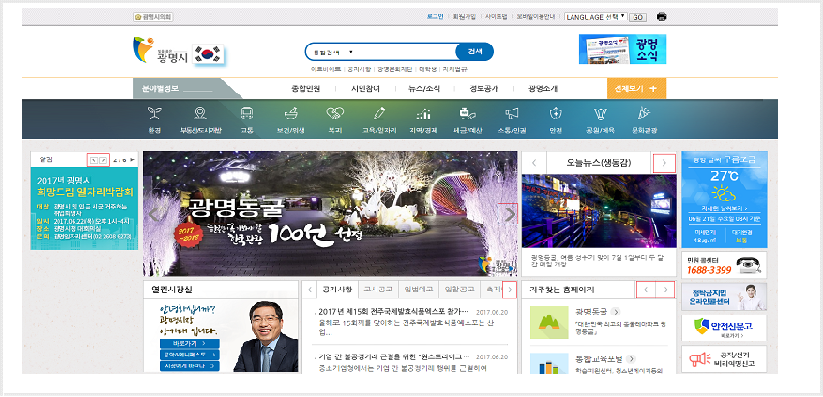Go to next 오늘뉴스 item
The width and height of the screenshot is (823, 397).
664,163
